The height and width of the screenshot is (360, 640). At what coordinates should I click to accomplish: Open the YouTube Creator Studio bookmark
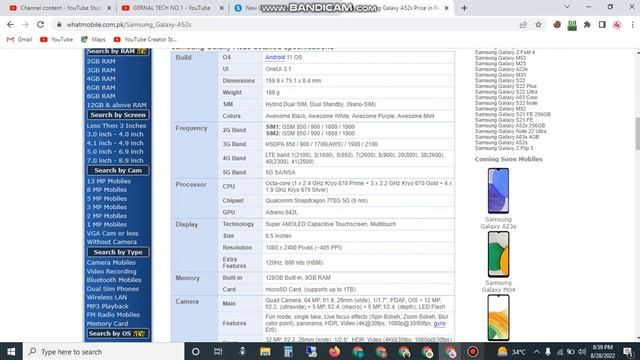[x=145, y=40]
